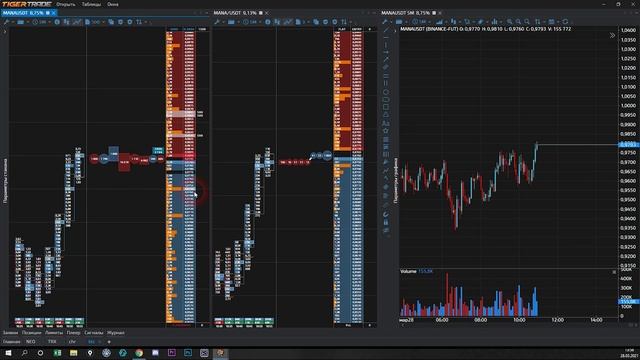Viewport: 640px width, 360px height.
Task: Click the middle magnifier icon on chart toolbar
Action: pos(518,22)
